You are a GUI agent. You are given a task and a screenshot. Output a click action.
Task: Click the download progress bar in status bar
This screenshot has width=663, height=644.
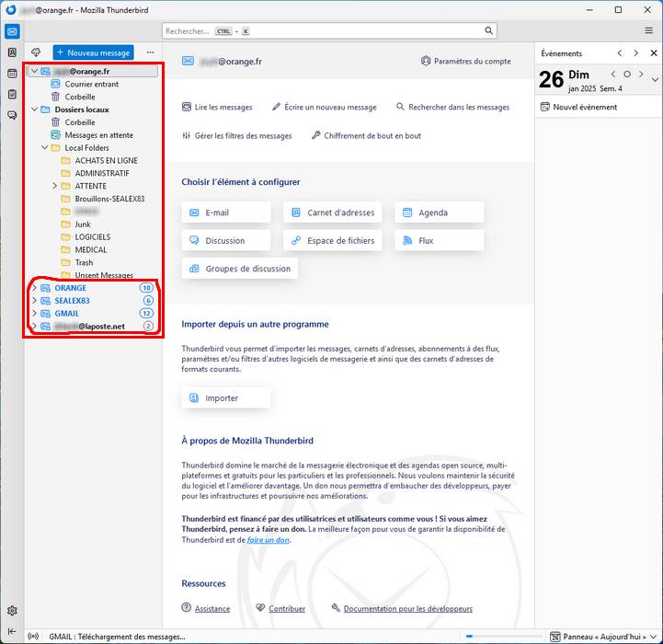pos(503,636)
